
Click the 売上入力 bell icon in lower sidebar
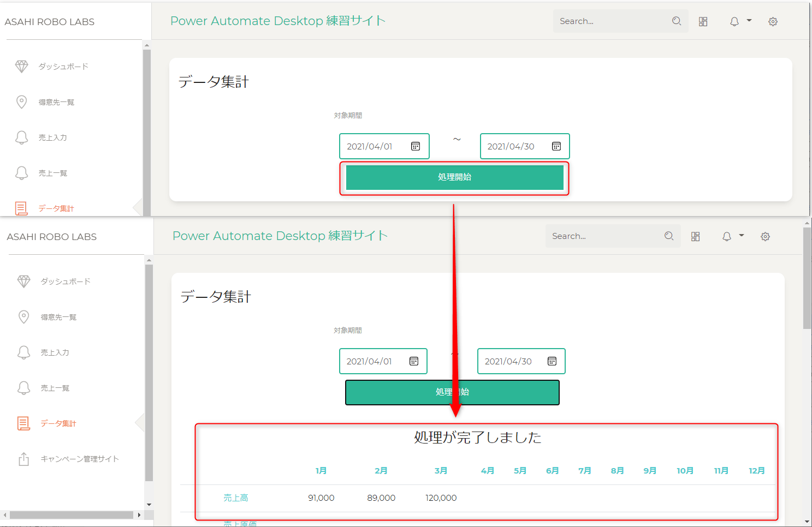pos(23,352)
